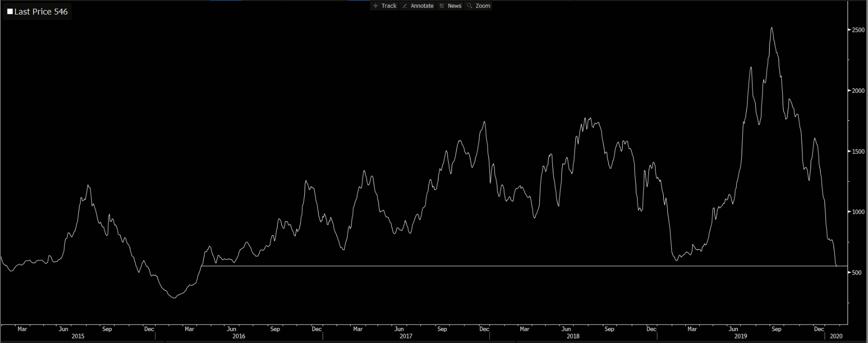Screen dimensions: 868x343
Task: Toggle the white Last Price legend square
Action: [10, 11]
